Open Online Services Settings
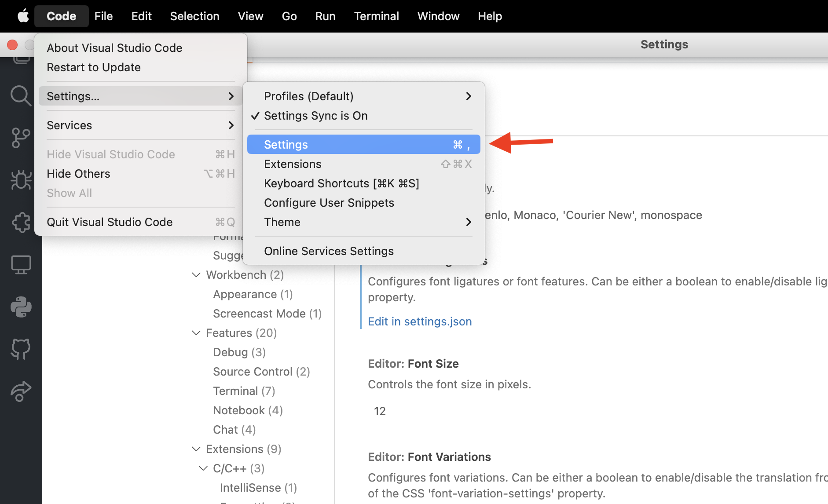This screenshot has height=504, width=828. pyautogui.click(x=364, y=251)
